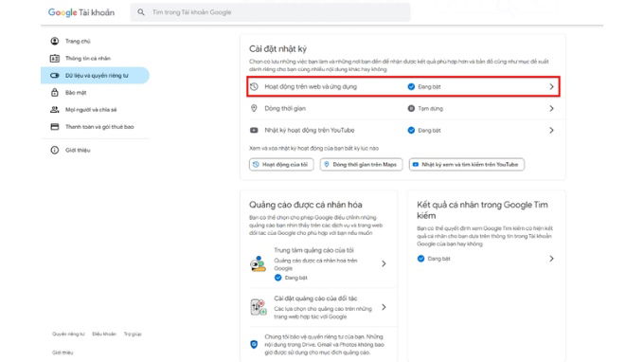The height and width of the screenshot is (362, 644).
Task: Click the Cài đặt nhật ký heading
Action: [x=277, y=49]
